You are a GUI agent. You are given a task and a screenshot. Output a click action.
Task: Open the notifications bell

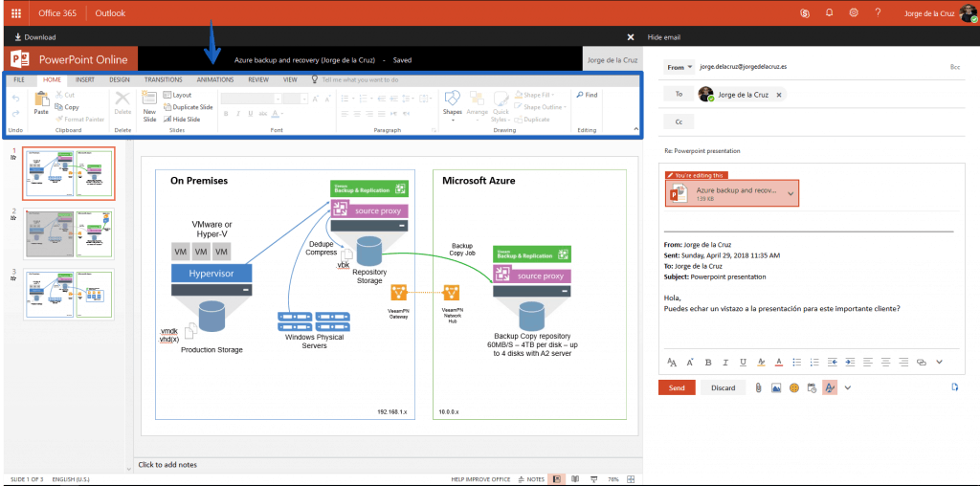point(830,13)
